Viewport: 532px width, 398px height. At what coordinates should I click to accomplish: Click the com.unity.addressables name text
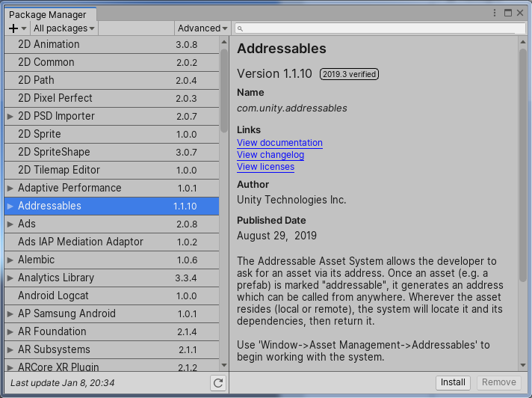(x=292, y=108)
